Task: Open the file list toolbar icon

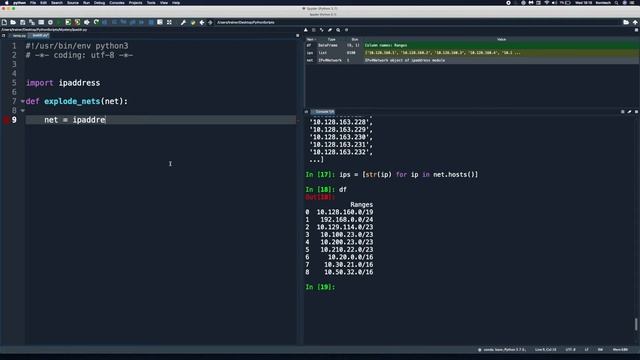Action: click(41, 22)
